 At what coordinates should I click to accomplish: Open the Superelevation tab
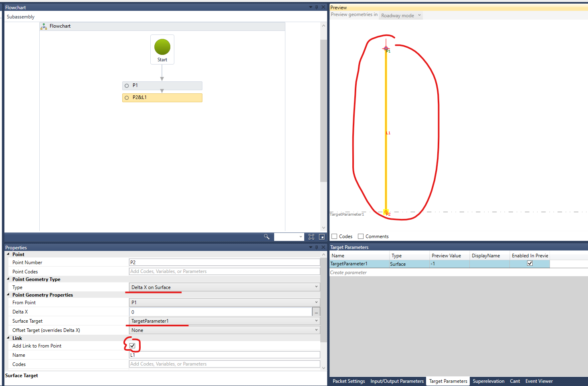coord(489,381)
